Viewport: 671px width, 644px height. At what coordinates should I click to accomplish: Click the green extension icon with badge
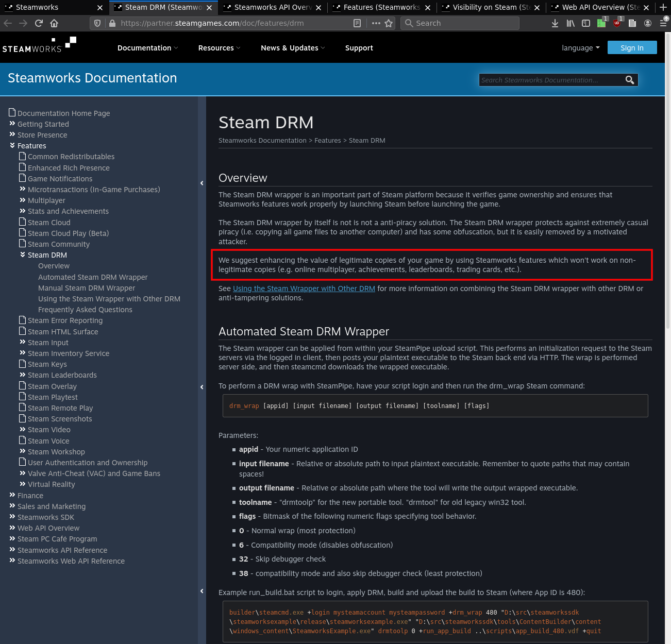click(x=602, y=22)
